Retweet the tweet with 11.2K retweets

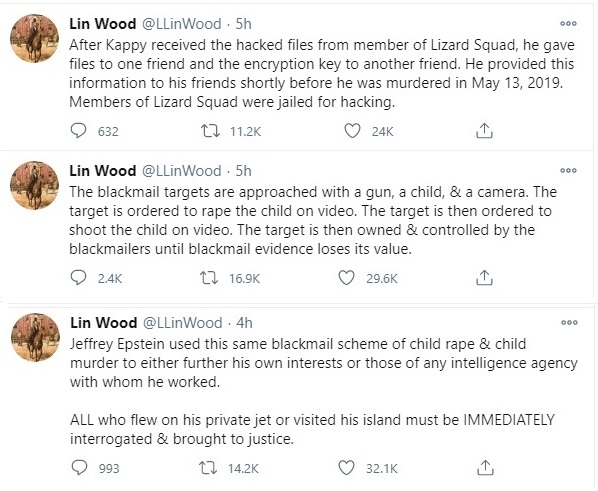pyautogui.click(x=210, y=131)
